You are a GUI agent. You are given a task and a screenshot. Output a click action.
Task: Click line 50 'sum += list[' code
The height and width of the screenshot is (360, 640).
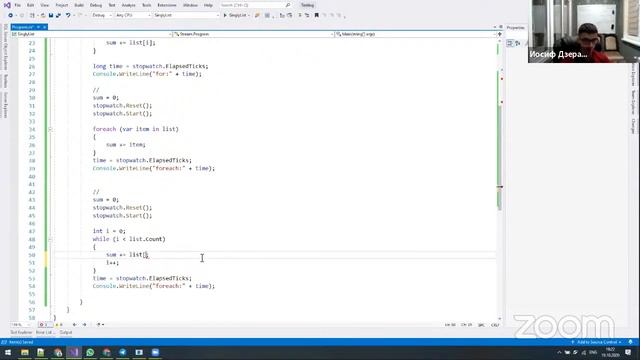127,255
